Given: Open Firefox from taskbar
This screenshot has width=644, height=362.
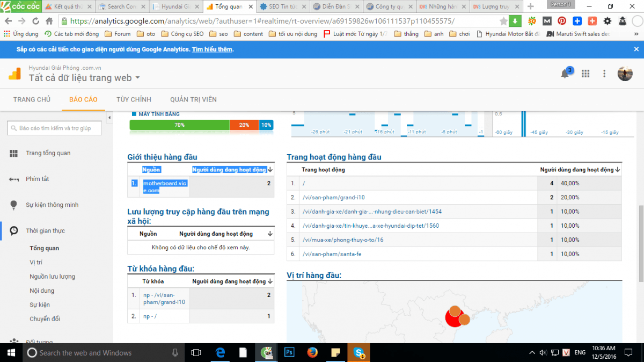Looking at the screenshot, I should [x=312, y=352].
